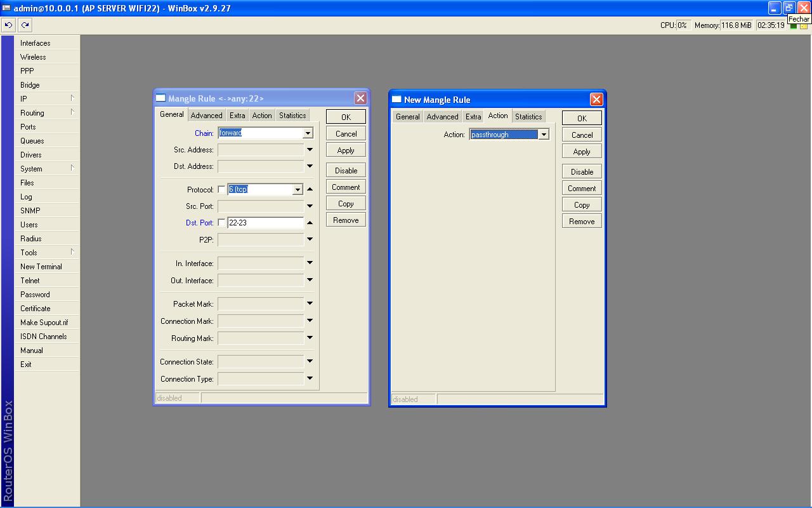Viewport: 812px width, 508px height.
Task: Open the Action dropdown in New Mangle Rule
Action: coord(544,135)
